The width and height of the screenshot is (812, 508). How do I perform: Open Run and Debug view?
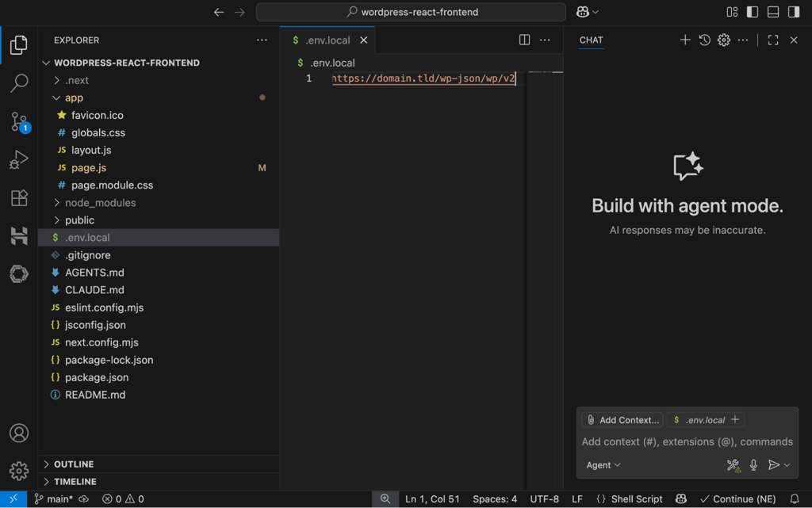click(x=19, y=160)
